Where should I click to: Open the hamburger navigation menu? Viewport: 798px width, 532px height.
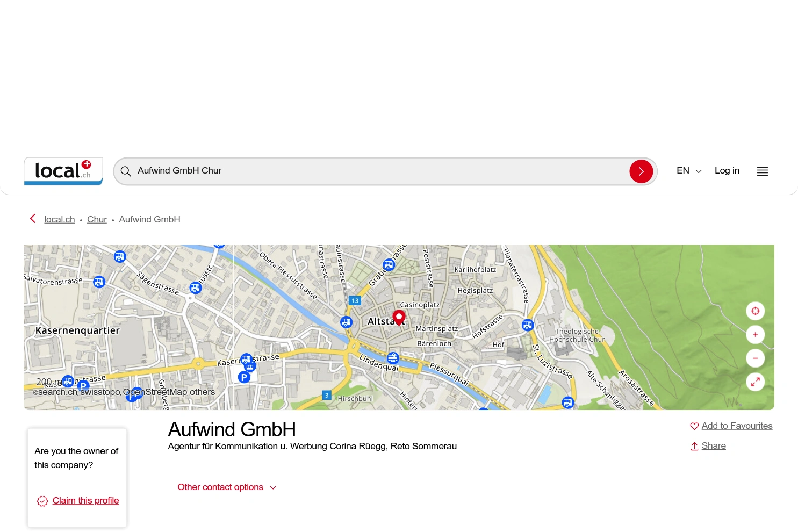[x=762, y=171]
